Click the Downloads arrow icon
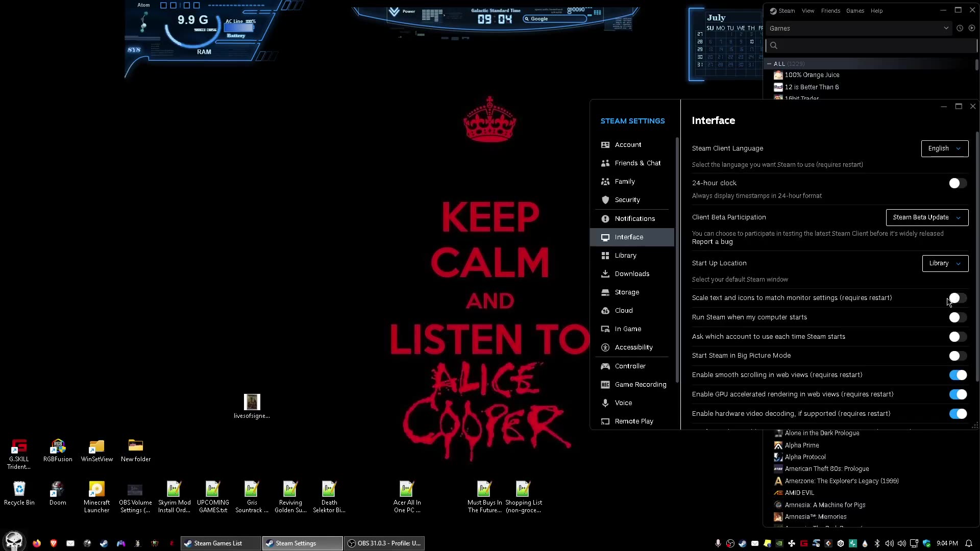This screenshot has width=980, height=551. (605, 274)
